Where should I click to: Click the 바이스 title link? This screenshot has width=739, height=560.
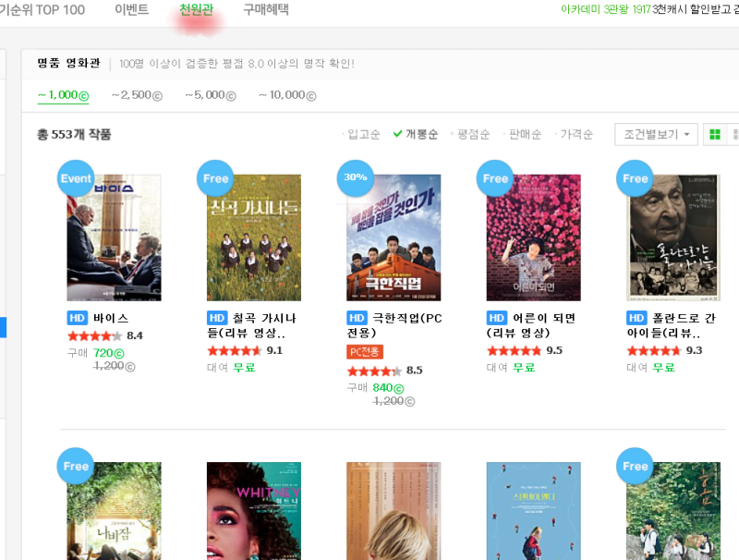(x=111, y=318)
